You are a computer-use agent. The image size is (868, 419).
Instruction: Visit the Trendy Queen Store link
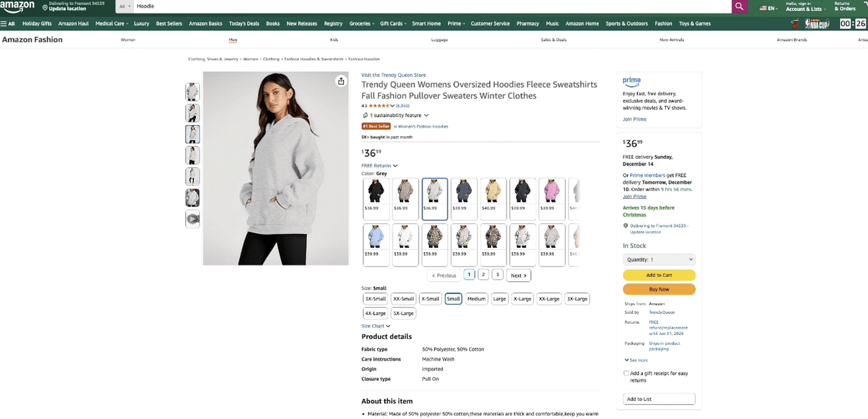click(394, 75)
